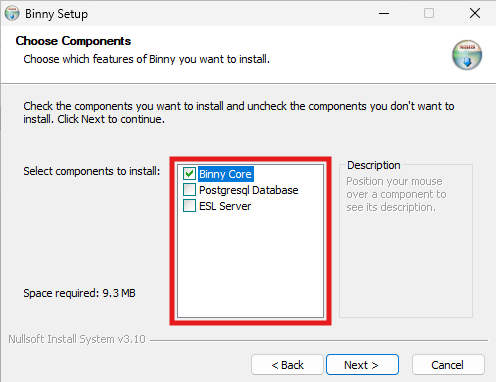The height and width of the screenshot is (382, 496).
Task: Click the NSIS installer logo in header
Action: [x=467, y=55]
